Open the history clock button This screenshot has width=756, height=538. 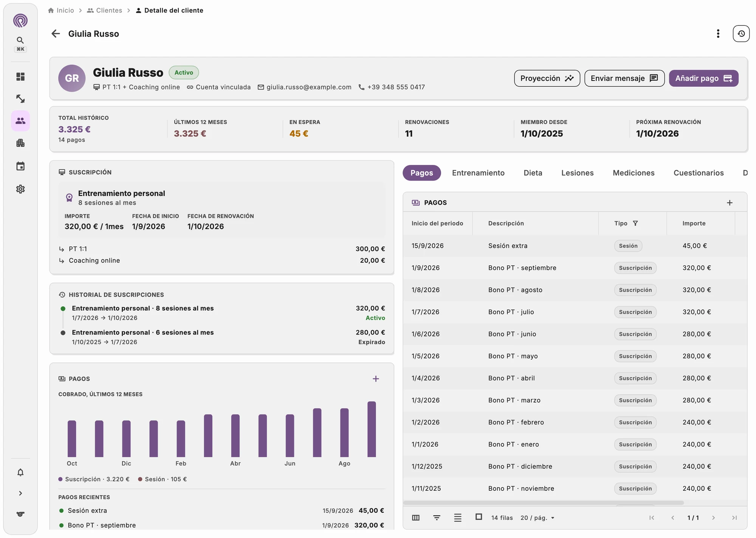741,34
